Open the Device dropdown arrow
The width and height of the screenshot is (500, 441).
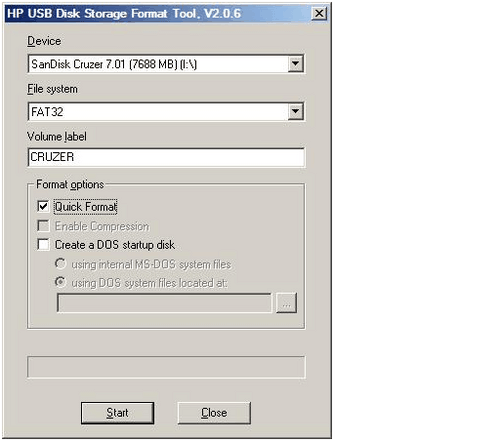pos(295,64)
